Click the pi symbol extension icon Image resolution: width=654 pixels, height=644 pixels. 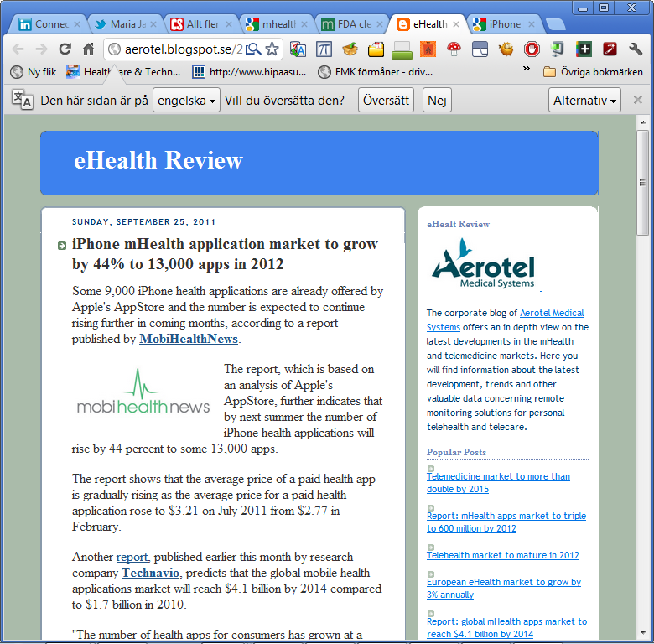tap(324, 49)
